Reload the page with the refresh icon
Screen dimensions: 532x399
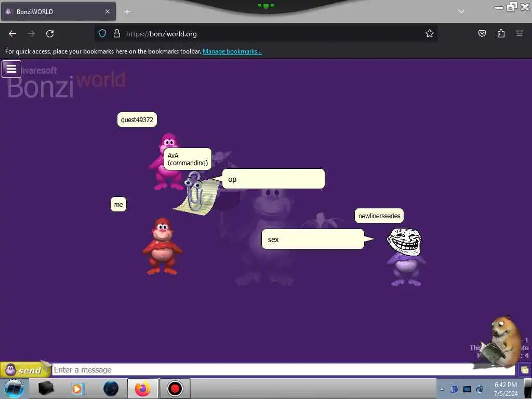click(50, 34)
